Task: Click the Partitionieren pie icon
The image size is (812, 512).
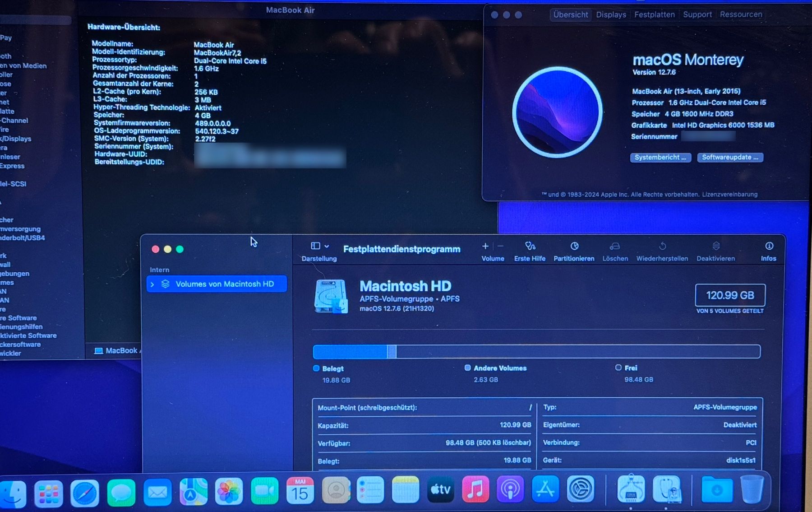Action: (x=574, y=246)
